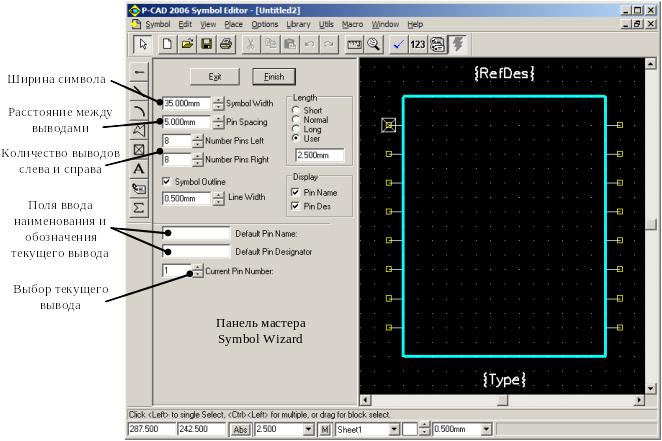Image resolution: width=662 pixels, height=441 pixels.
Task: Click the Default Pin Designator field
Action: pos(196,252)
